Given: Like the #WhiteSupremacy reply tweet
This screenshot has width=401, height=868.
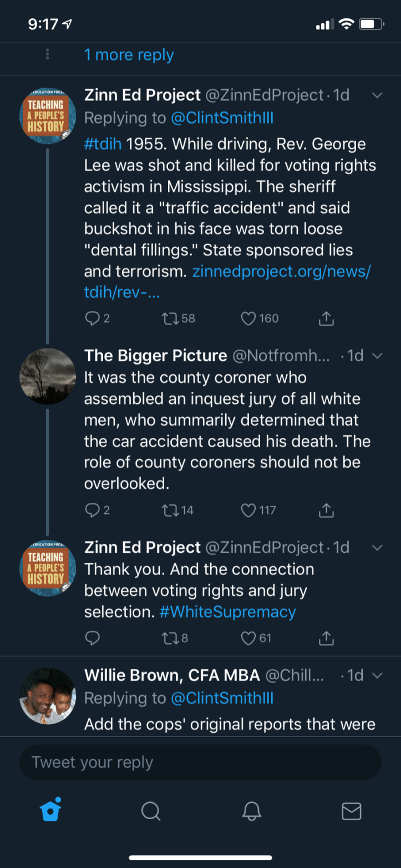Looking at the screenshot, I should [x=249, y=638].
